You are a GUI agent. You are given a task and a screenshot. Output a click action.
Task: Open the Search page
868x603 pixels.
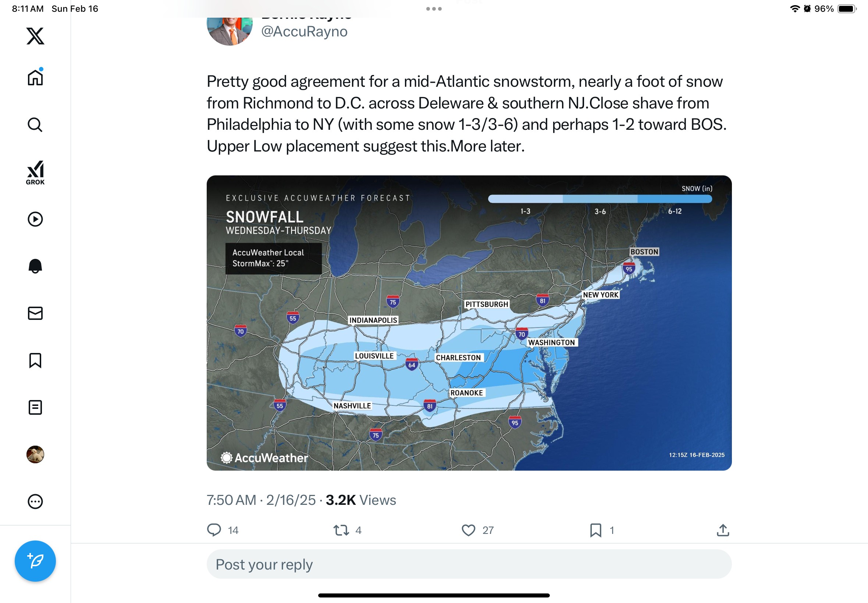pos(35,125)
